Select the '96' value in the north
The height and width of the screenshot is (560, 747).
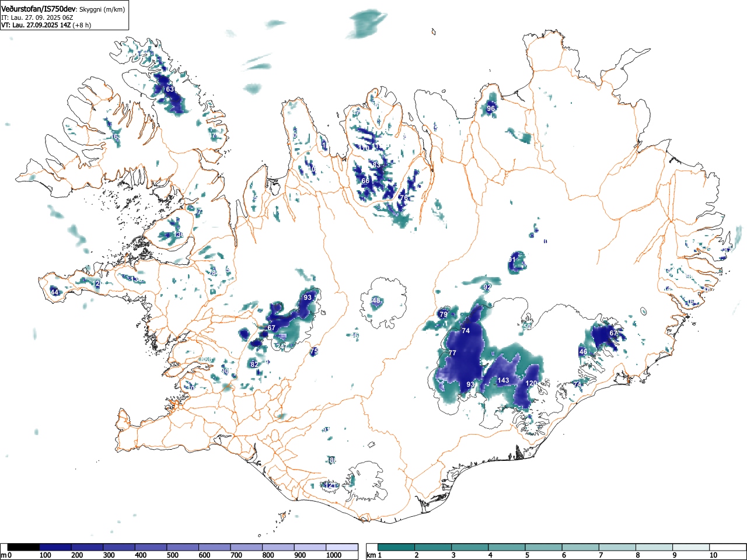pos(491,108)
